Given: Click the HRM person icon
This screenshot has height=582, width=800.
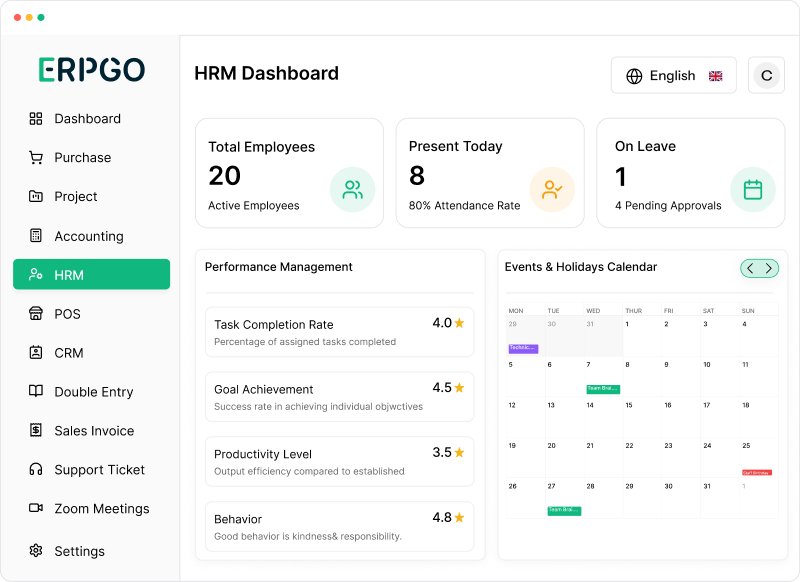Looking at the screenshot, I should click(x=36, y=274).
